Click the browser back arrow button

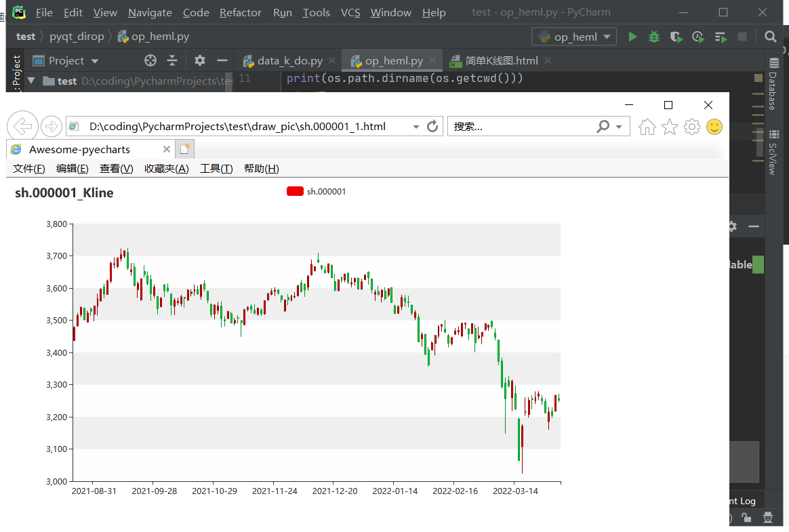[22, 126]
